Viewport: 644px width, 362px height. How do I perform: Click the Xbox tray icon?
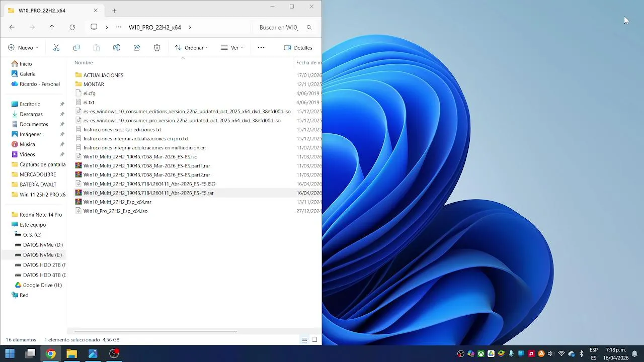481,353
